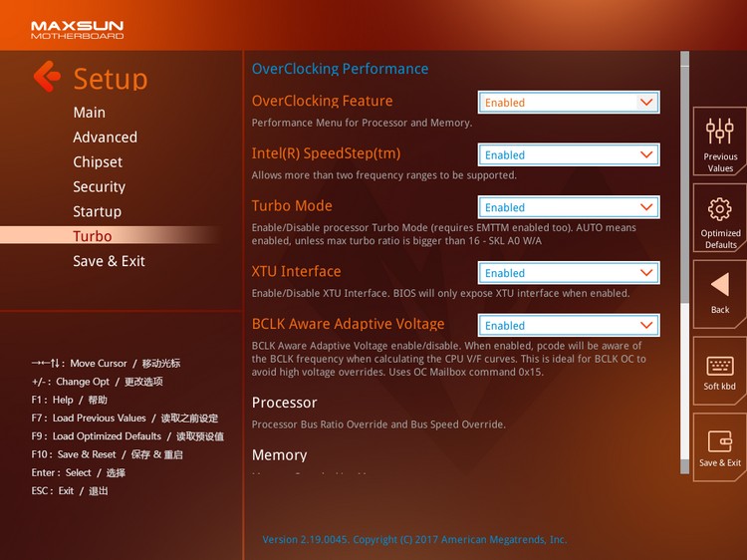Click the vertical scrollbar thumb
This screenshot has height=560, width=747.
pyautogui.click(x=684, y=183)
